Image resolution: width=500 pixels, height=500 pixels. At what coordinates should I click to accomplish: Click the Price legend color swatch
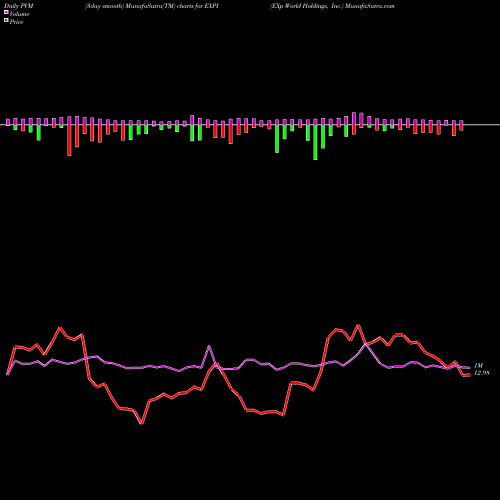[6, 21]
